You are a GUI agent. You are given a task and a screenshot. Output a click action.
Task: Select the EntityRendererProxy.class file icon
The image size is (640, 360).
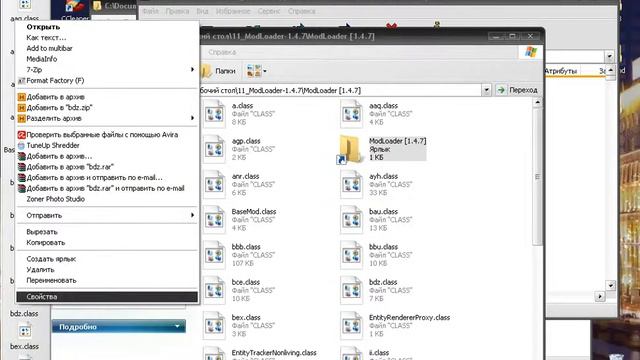coord(352,326)
